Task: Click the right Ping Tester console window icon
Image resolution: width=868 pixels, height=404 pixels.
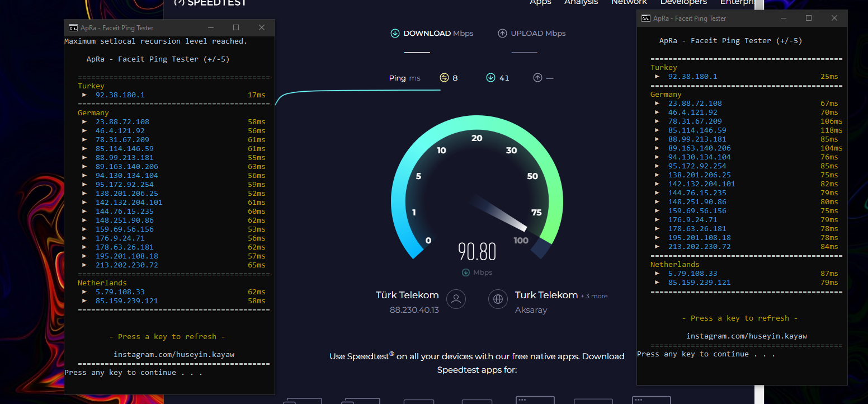Action: (646, 18)
